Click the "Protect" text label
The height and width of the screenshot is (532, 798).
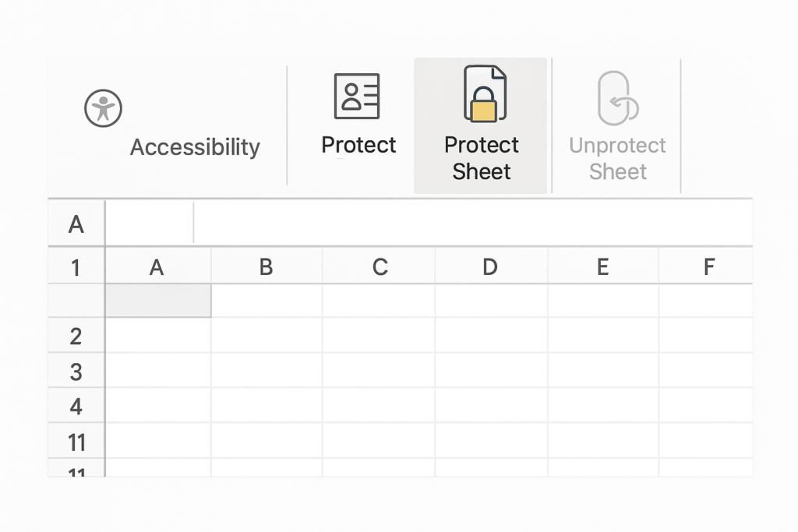(358, 145)
